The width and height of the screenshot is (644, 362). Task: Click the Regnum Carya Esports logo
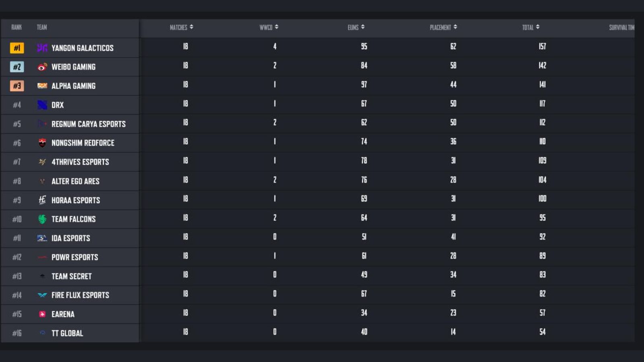point(42,124)
